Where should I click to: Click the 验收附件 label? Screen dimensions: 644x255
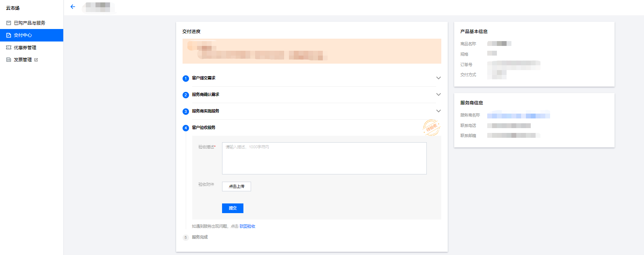pyautogui.click(x=206, y=185)
